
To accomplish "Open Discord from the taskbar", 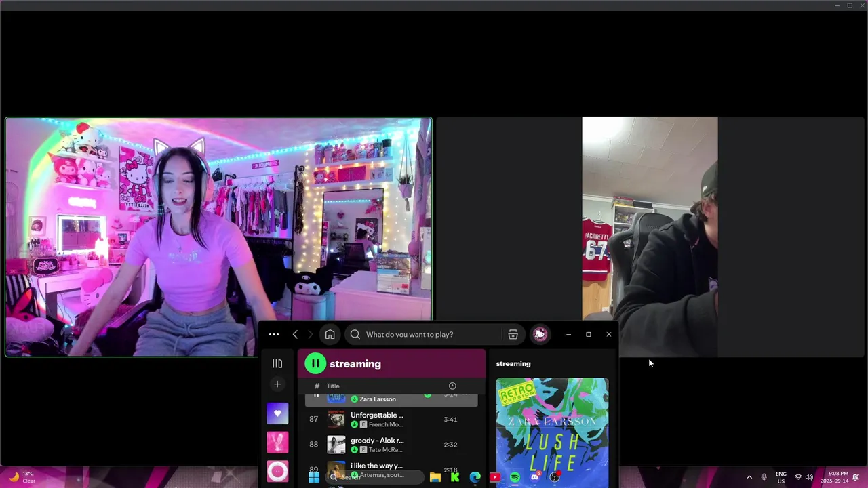I will pyautogui.click(x=535, y=477).
